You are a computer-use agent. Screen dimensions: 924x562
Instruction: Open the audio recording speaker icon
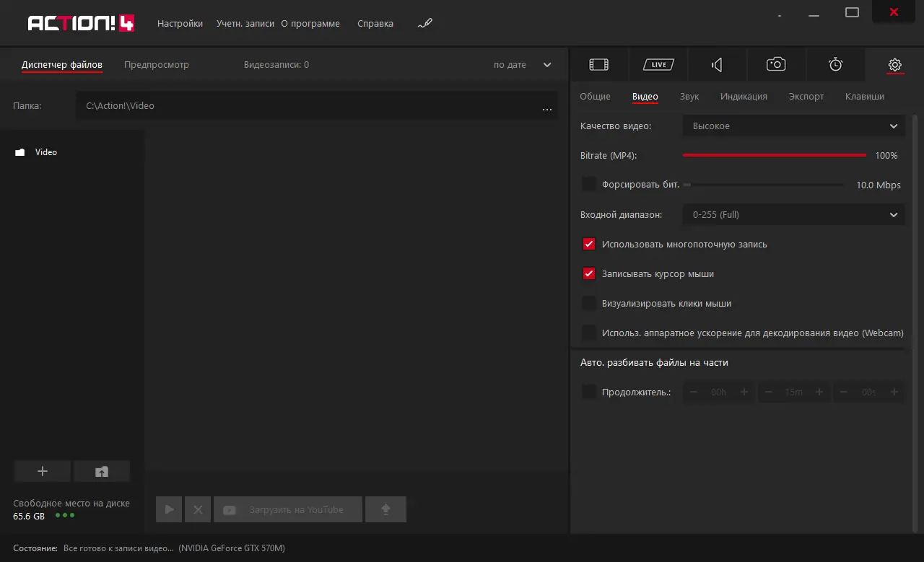pos(717,65)
